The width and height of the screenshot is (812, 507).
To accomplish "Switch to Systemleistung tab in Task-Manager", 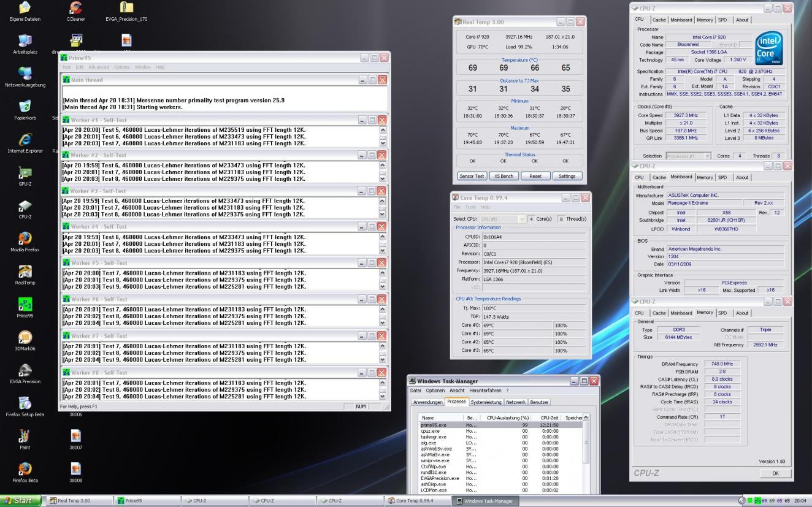I will 486,402.
